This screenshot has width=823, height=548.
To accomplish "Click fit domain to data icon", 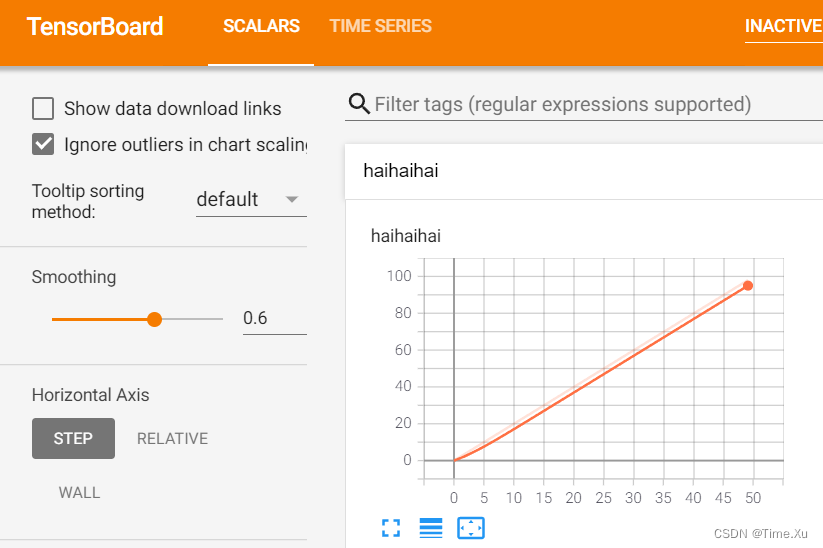I will (471, 528).
